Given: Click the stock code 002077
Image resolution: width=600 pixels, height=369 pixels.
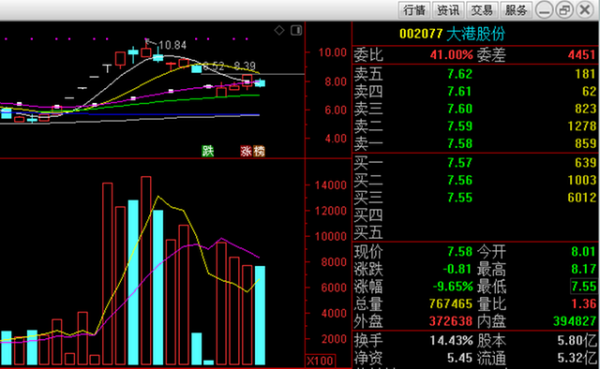Looking at the screenshot, I should pyautogui.click(x=421, y=34).
